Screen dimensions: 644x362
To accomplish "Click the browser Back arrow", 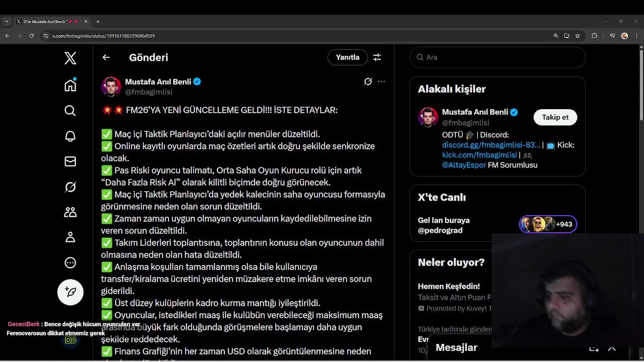I will pyautogui.click(x=7, y=36).
